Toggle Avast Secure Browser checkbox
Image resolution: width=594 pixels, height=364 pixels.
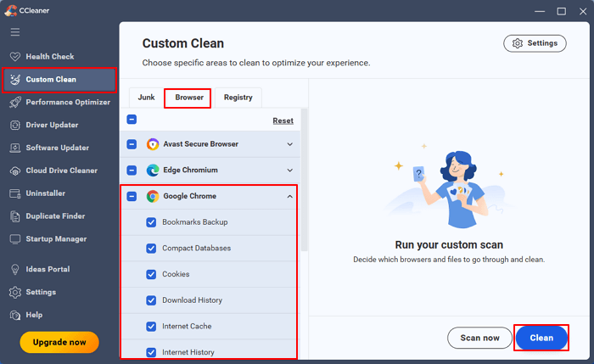pyautogui.click(x=132, y=144)
